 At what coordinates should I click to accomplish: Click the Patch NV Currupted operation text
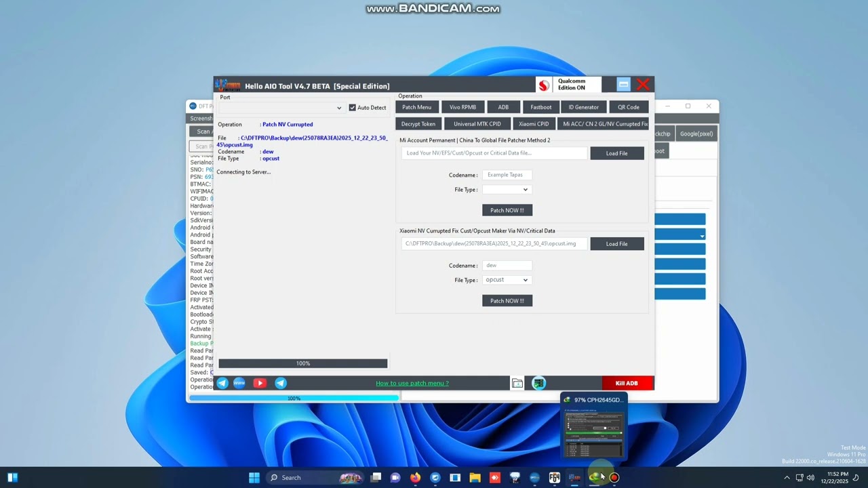(288, 125)
